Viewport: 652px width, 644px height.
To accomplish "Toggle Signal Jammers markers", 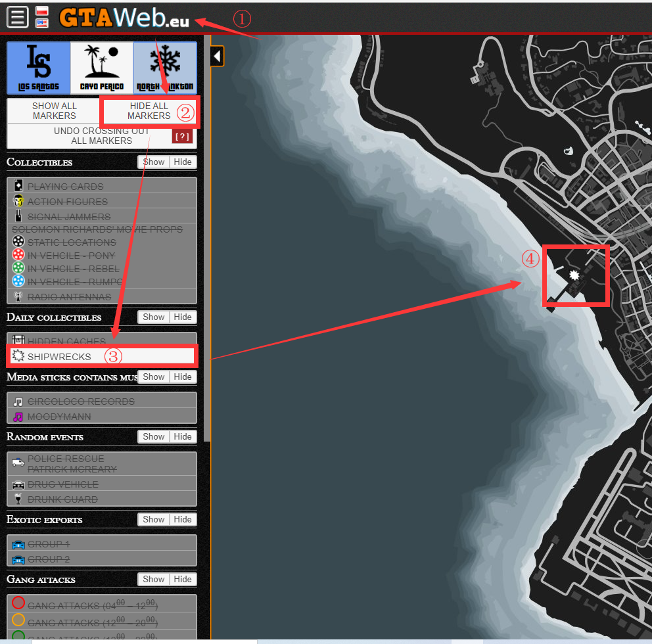I will point(101,216).
